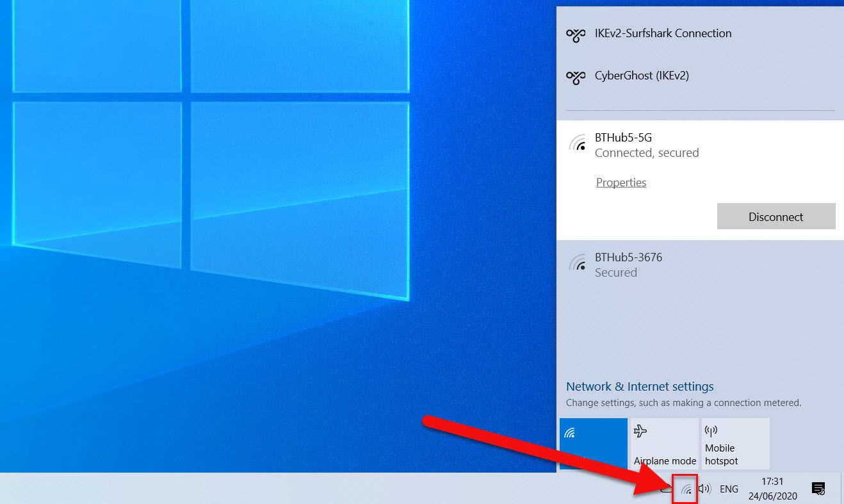The width and height of the screenshot is (844, 504).
Task: Open the ENG language switcher
Action: coord(729,488)
